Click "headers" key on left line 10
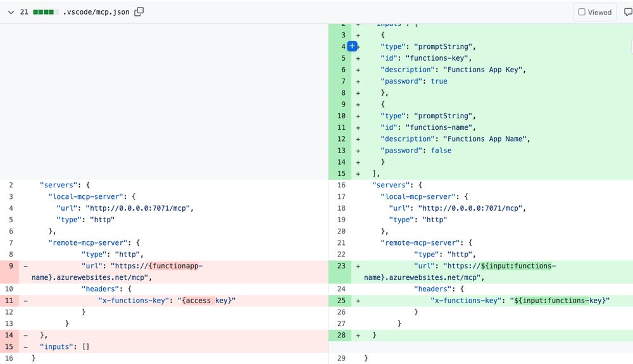This screenshot has height=364, width=633. tap(100, 289)
